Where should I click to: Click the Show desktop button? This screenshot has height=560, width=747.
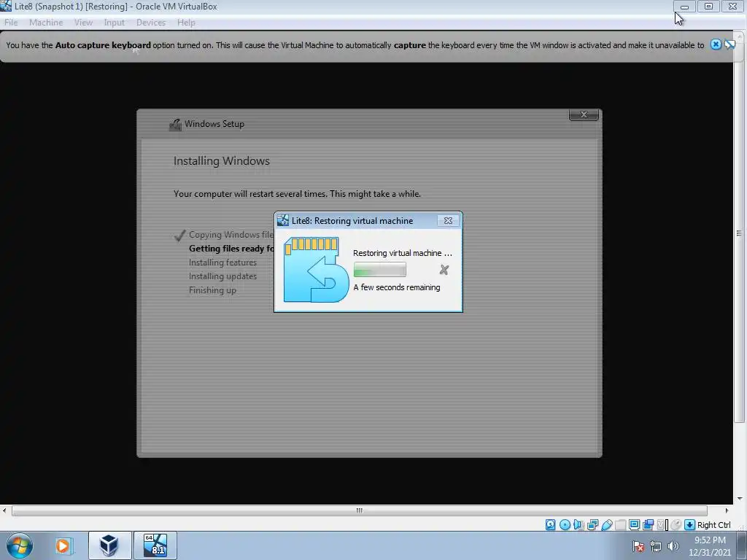pos(742,545)
